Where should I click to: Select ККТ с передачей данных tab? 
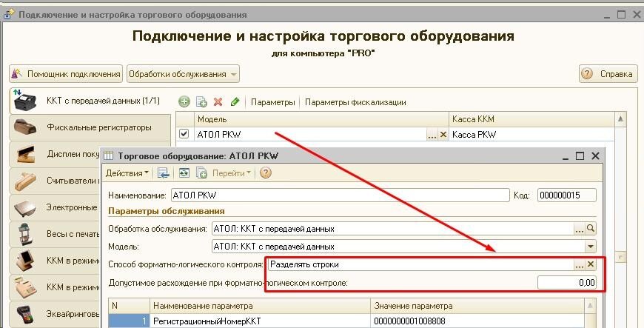point(90,101)
